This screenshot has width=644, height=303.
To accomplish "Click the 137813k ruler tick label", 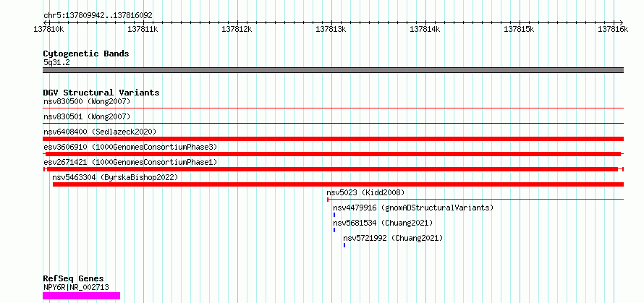I will 331,29.
